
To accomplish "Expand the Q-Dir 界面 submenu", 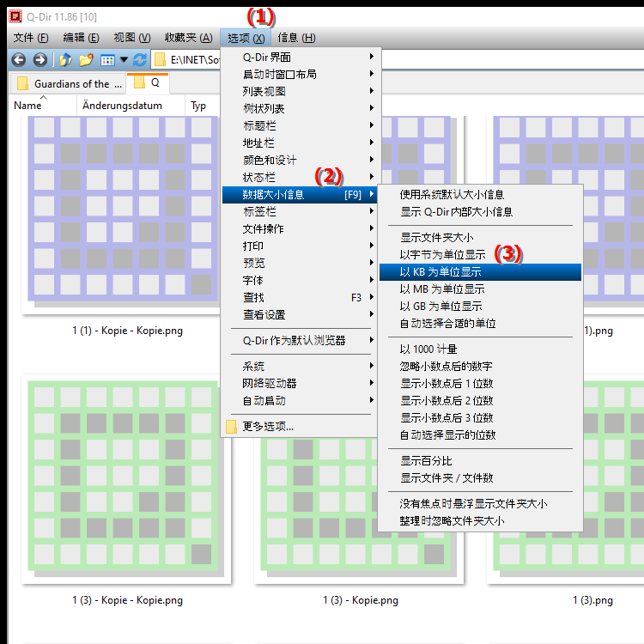I will pyautogui.click(x=300, y=57).
